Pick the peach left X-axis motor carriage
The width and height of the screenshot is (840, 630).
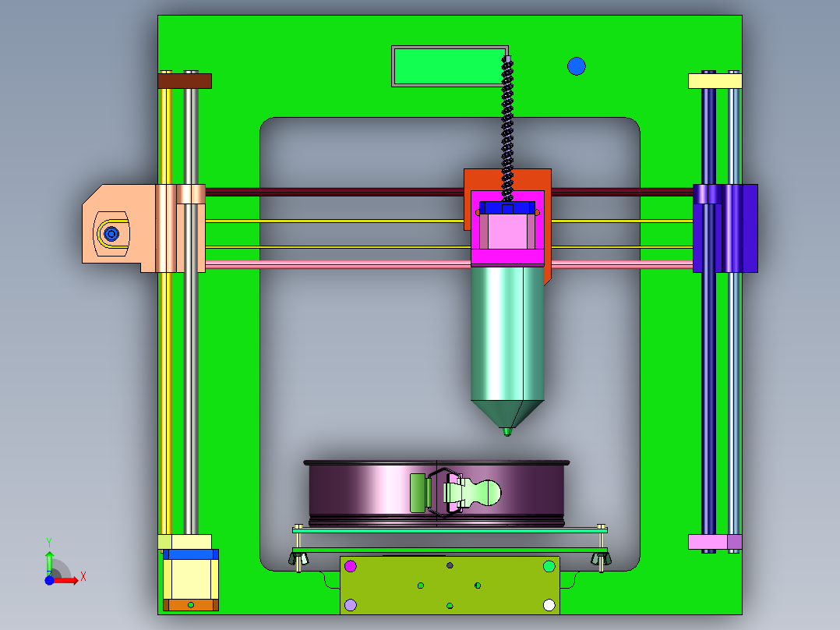pos(143,228)
